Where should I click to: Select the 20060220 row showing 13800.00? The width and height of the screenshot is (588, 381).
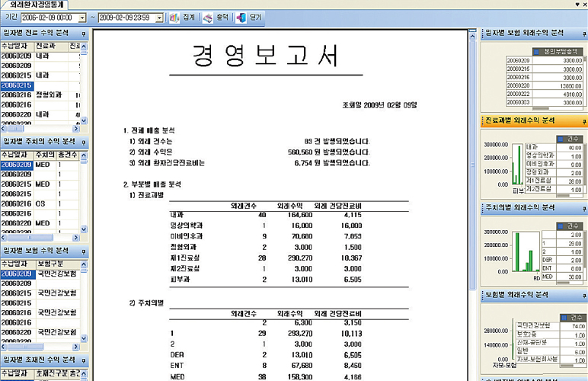click(x=545, y=86)
